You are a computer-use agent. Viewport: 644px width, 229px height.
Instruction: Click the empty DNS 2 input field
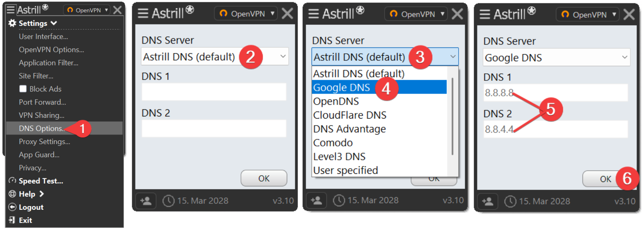[x=214, y=128]
